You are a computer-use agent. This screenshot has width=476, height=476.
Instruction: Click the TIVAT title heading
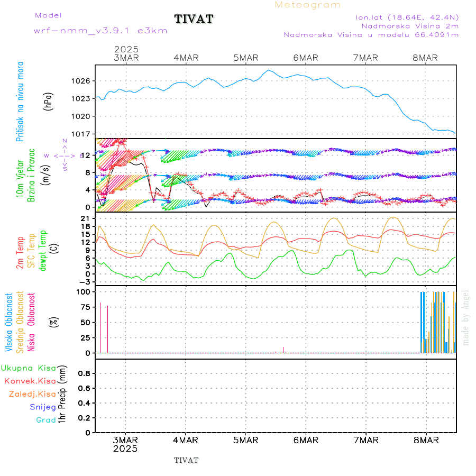pyautogui.click(x=194, y=20)
